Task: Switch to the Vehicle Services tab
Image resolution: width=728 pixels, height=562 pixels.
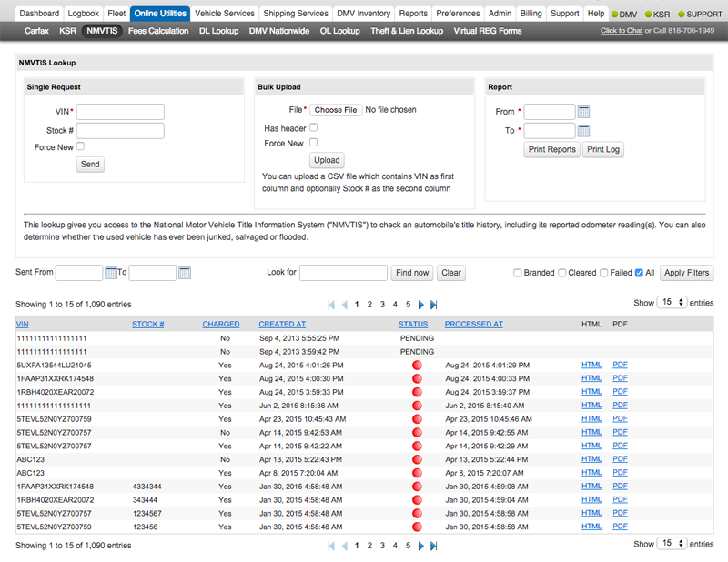Action: [x=225, y=14]
